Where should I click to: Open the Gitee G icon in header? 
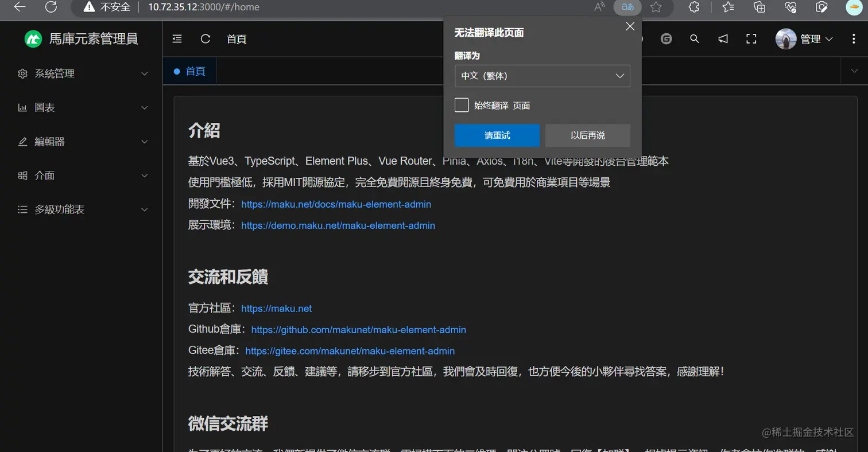click(x=666, y=39)
